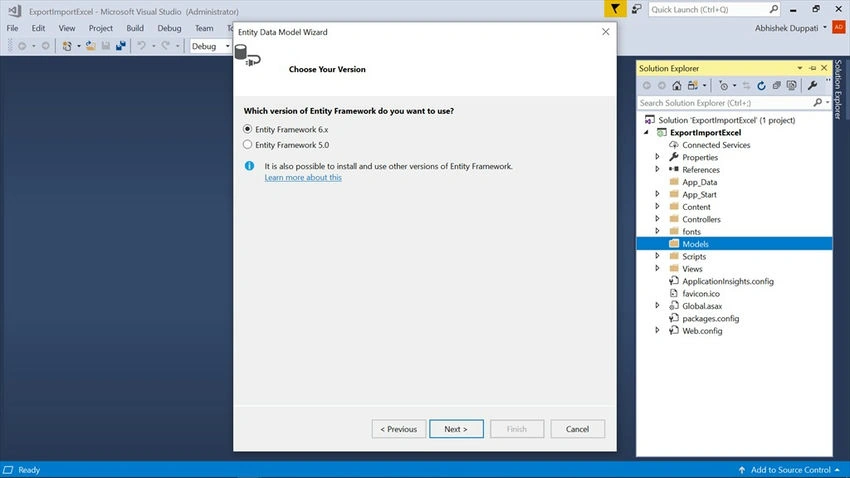
Task: Click the Open File toolbar icon
Action: [x=91, y=46]
